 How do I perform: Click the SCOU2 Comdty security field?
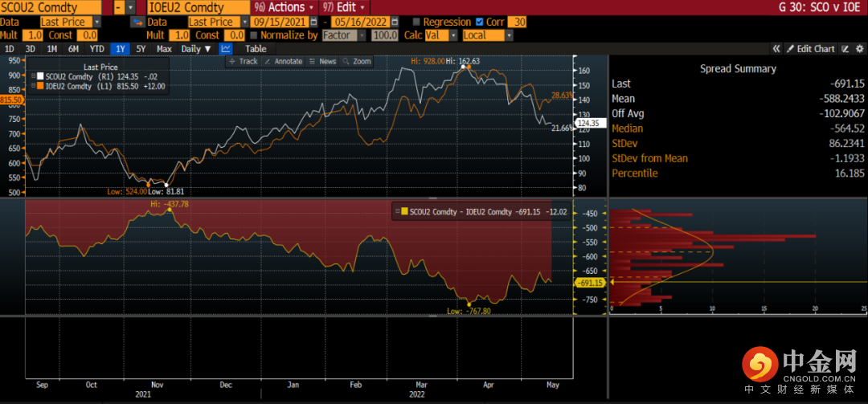tap(51, 8)
